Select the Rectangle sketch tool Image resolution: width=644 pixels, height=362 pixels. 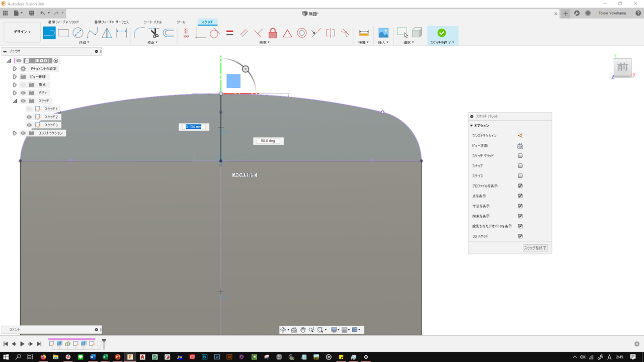click(x=63, y=33)
